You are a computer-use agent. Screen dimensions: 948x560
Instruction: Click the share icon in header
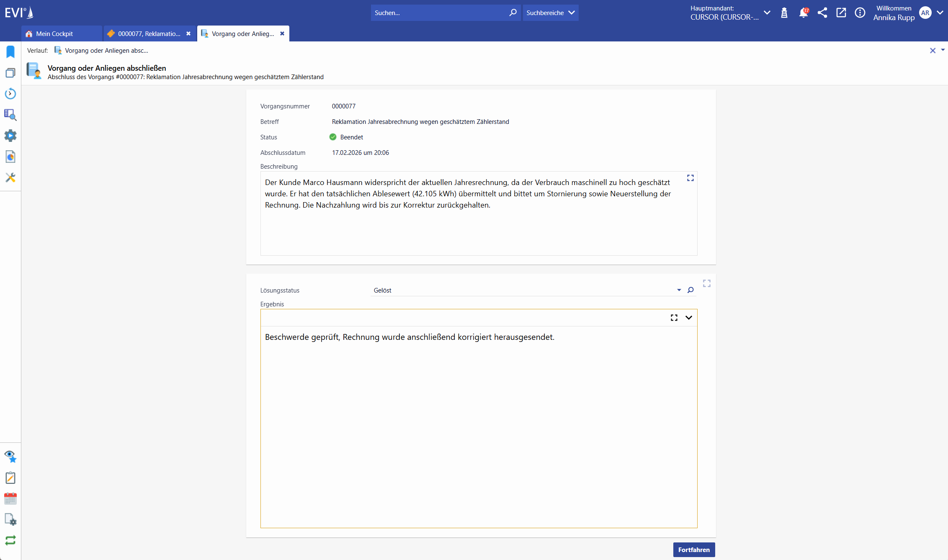(x=822, y=13)
